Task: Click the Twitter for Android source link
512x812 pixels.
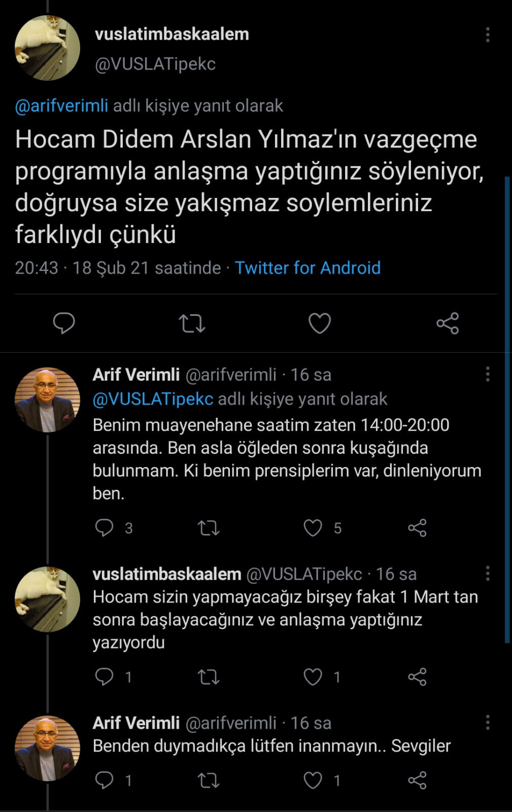Action: coord(306,267)
